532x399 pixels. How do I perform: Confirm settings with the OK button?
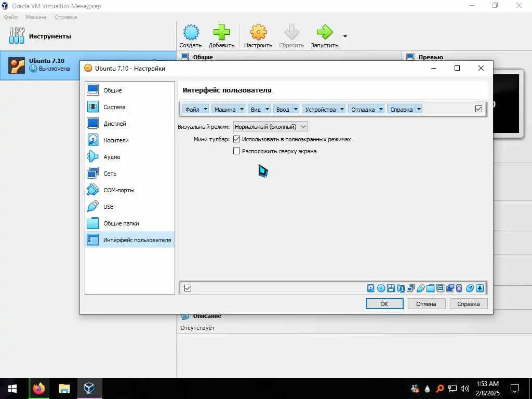[x=384, y=303]
